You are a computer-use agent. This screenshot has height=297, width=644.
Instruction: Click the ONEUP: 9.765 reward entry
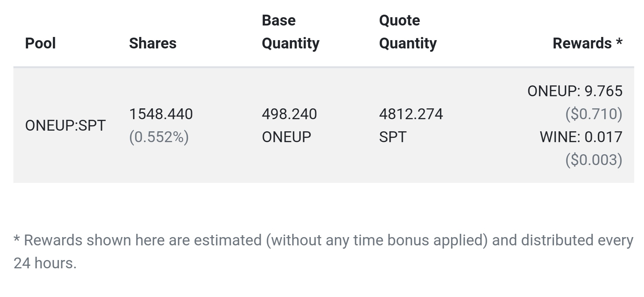(x=575, y=91)
